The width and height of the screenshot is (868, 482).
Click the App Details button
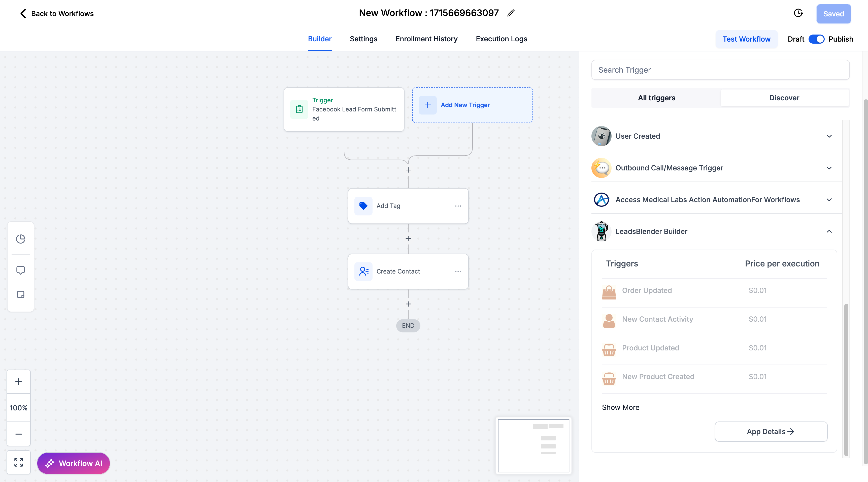771,431
